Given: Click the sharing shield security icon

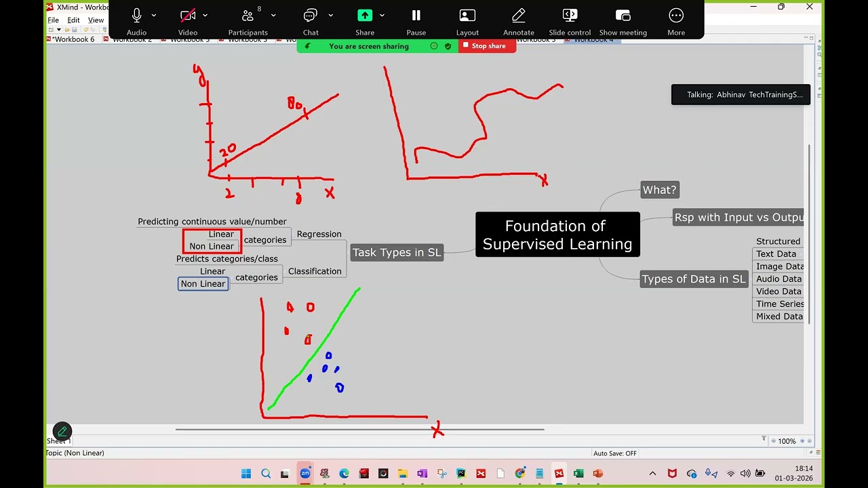Looking at the screenshot, I should 448,46.
